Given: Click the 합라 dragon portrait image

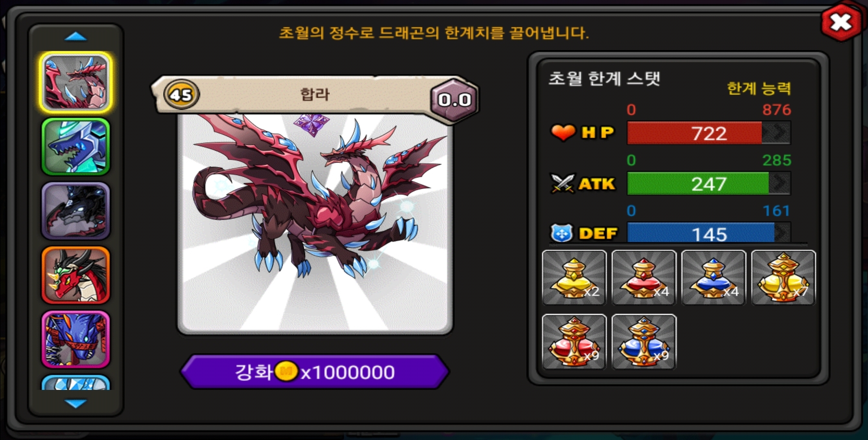Looking at the screenshot, I should (315, 222).
